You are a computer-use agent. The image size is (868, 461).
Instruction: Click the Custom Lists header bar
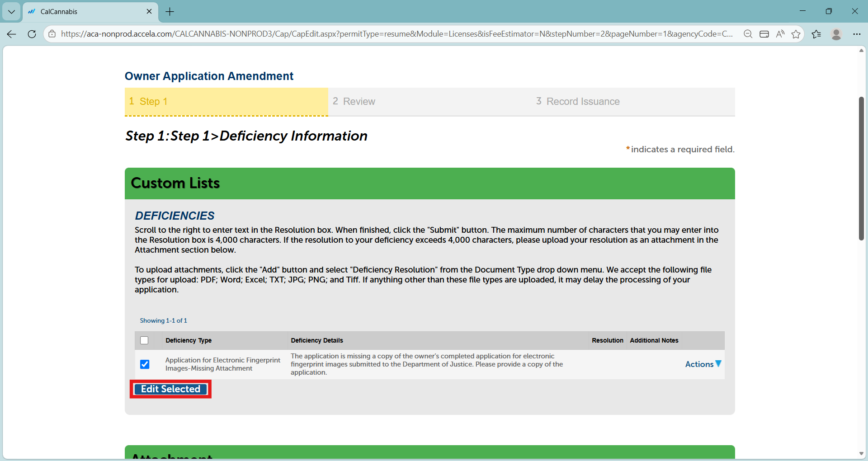(x=430, y=183)
